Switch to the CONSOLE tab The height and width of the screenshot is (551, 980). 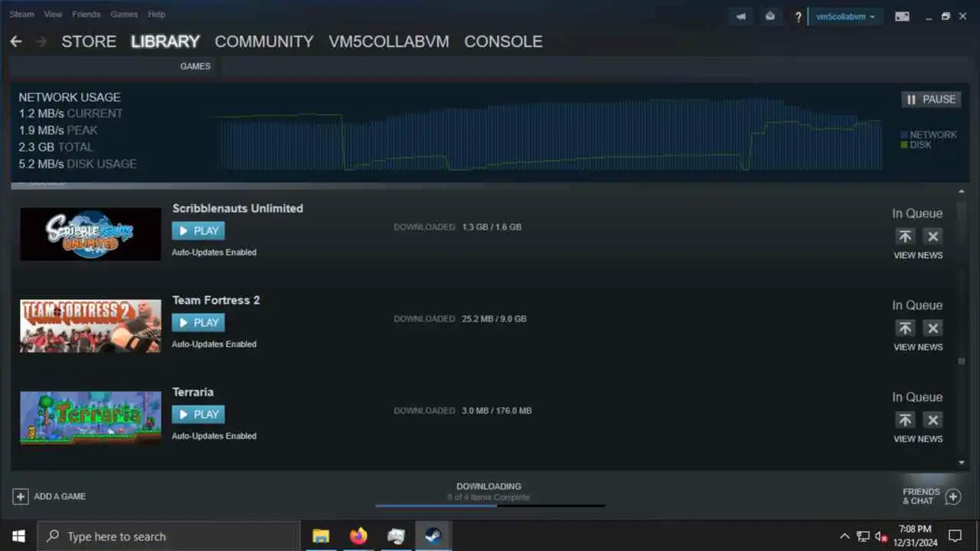coord(503,41)
